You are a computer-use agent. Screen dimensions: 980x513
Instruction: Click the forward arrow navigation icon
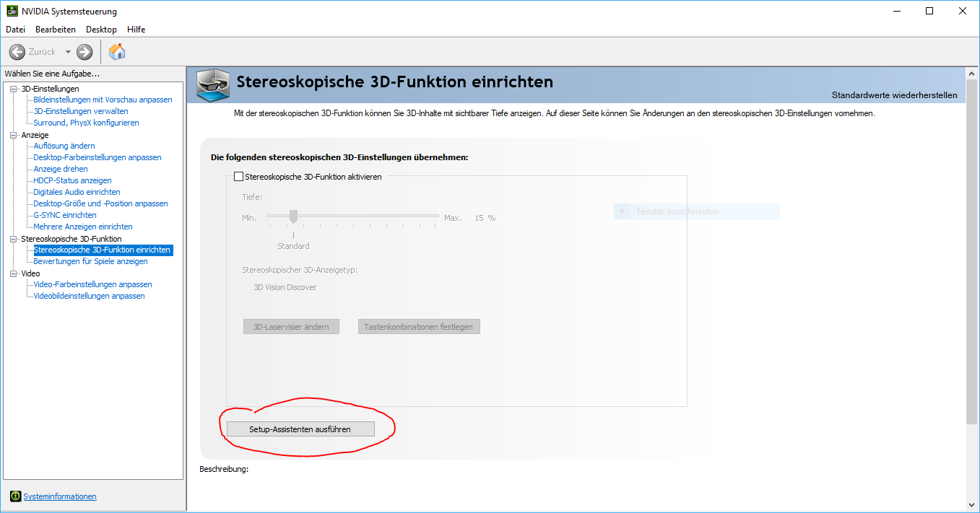click(x=84, y=52)
